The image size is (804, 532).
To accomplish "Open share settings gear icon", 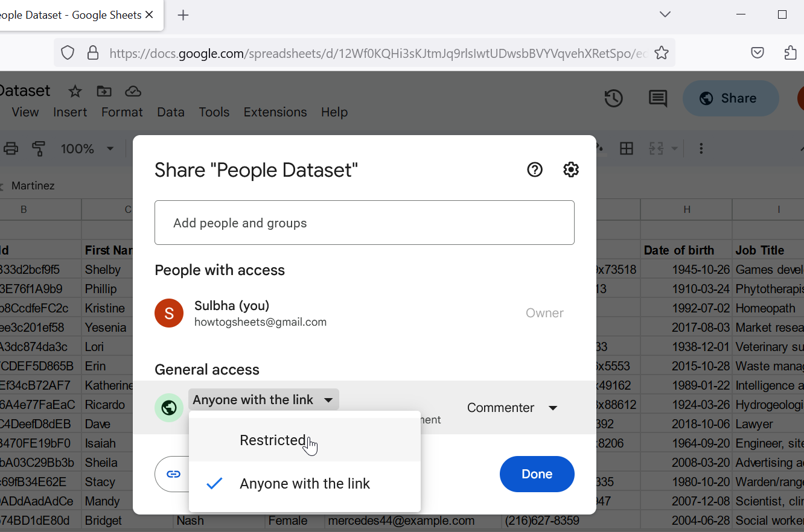I will point(571,170).
